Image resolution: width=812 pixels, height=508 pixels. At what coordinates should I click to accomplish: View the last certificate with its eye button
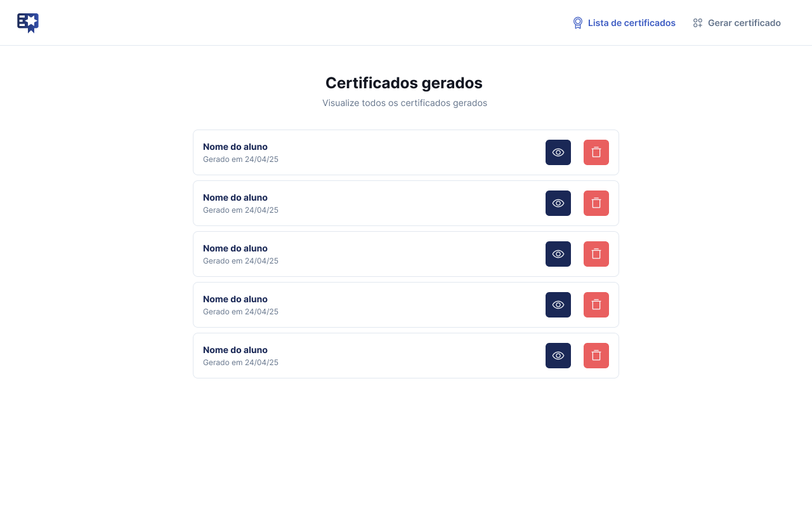click(x=558, y=356)
